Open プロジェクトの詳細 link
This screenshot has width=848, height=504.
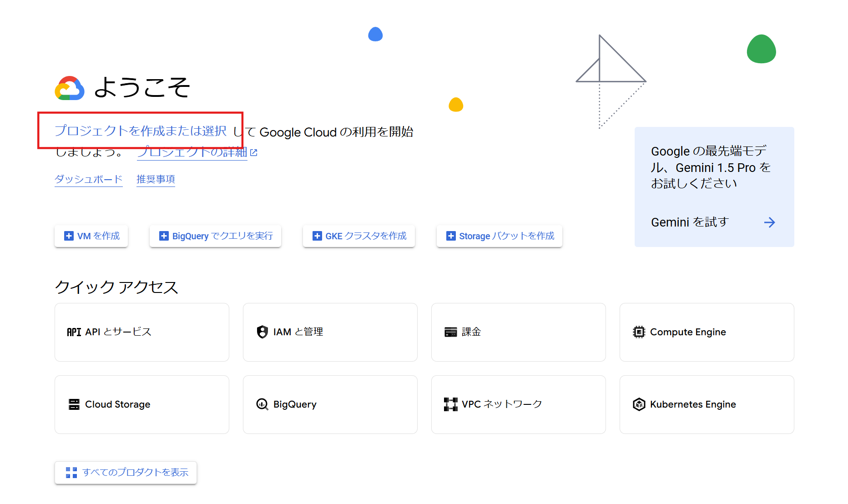tap(192, 152)
